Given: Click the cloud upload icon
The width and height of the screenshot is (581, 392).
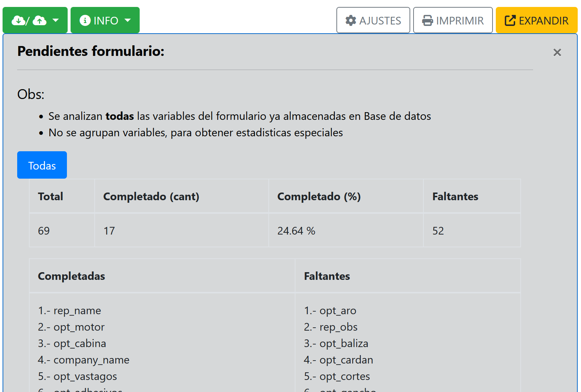Looking at the screenshot, I should pyautogui.click(x=39, y=21).
